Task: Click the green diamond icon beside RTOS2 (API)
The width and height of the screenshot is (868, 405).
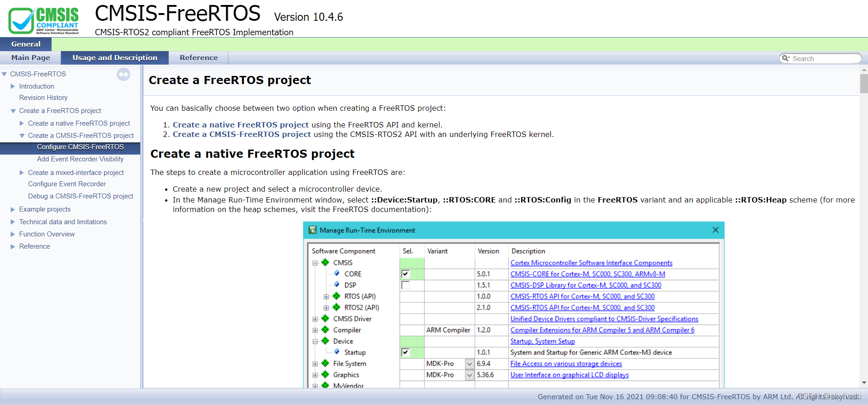Action: (336, 307)
